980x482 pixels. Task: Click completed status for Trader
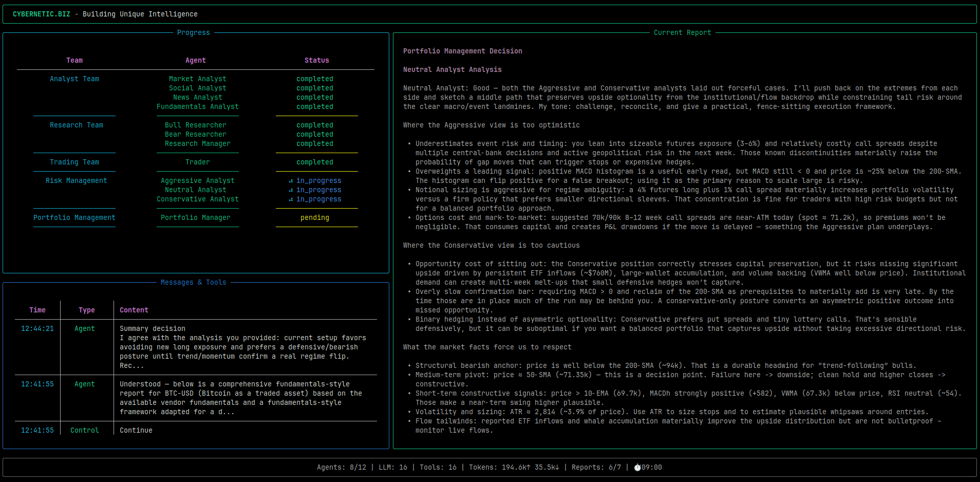point(315,162)
